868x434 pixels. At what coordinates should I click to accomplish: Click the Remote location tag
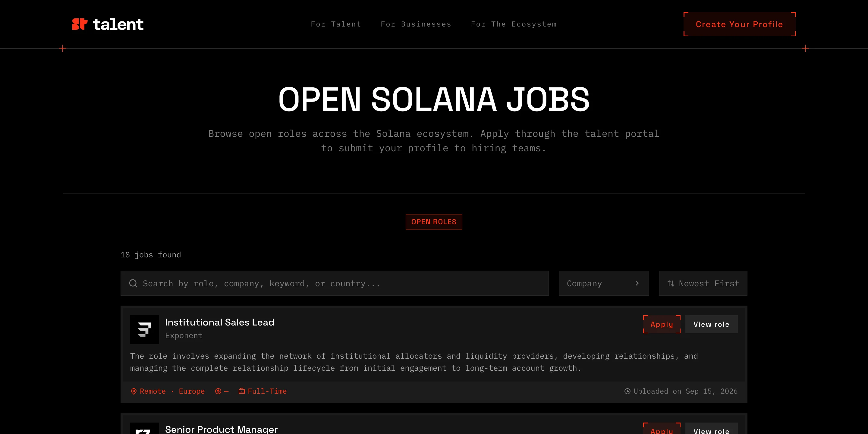[x=153, y=391]
